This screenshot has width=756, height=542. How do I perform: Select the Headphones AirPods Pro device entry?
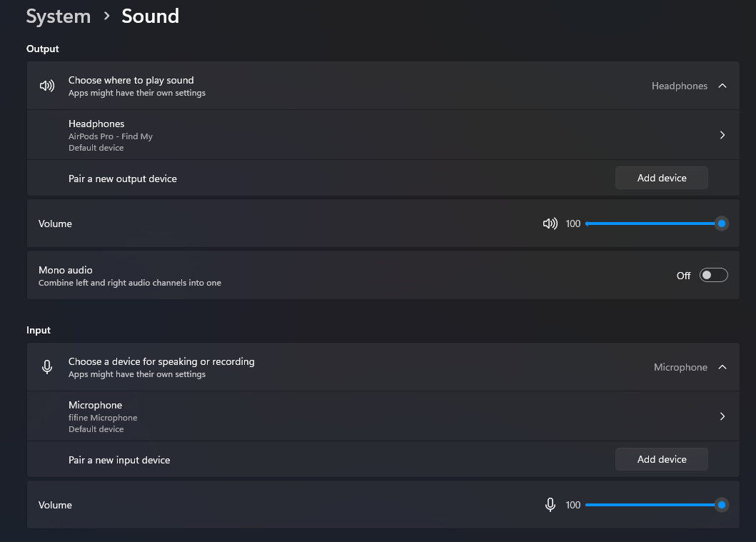click(111, 135)
